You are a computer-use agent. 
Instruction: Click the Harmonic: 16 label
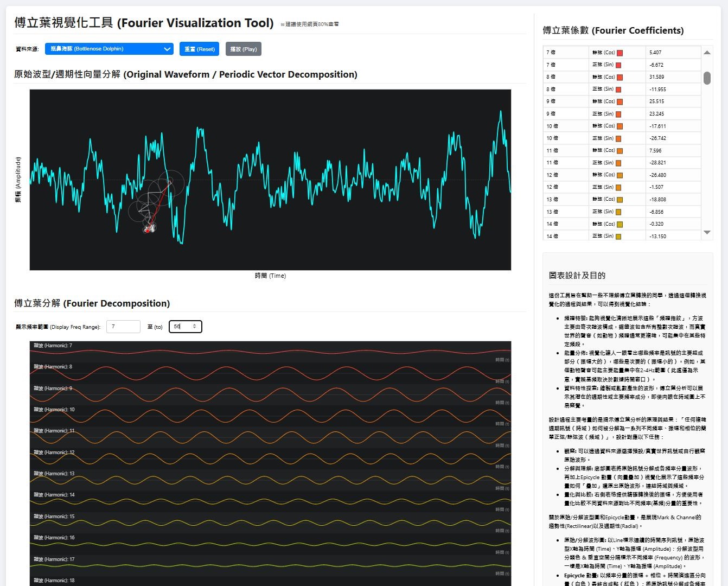[x=54, y=538]
